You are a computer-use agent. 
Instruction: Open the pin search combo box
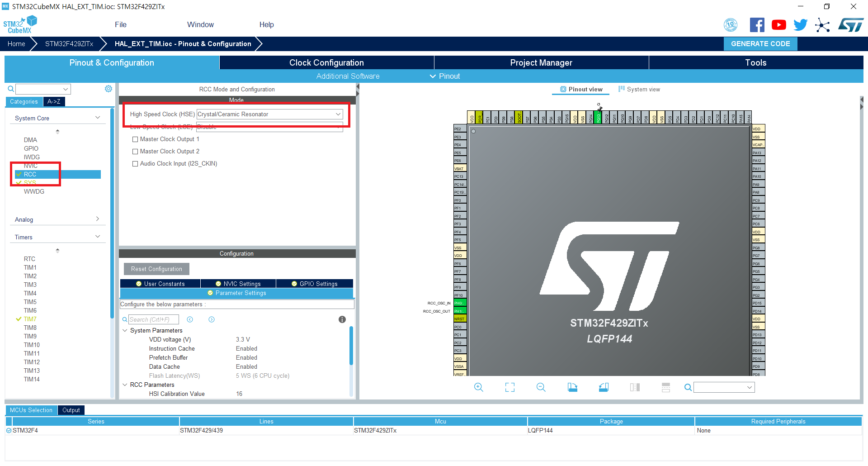(x=724, y=387)
